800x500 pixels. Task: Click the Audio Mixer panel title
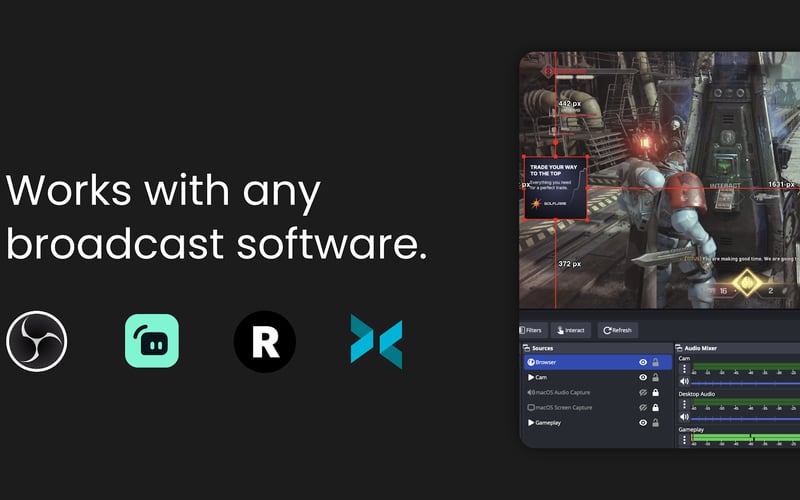click(701, 348)
